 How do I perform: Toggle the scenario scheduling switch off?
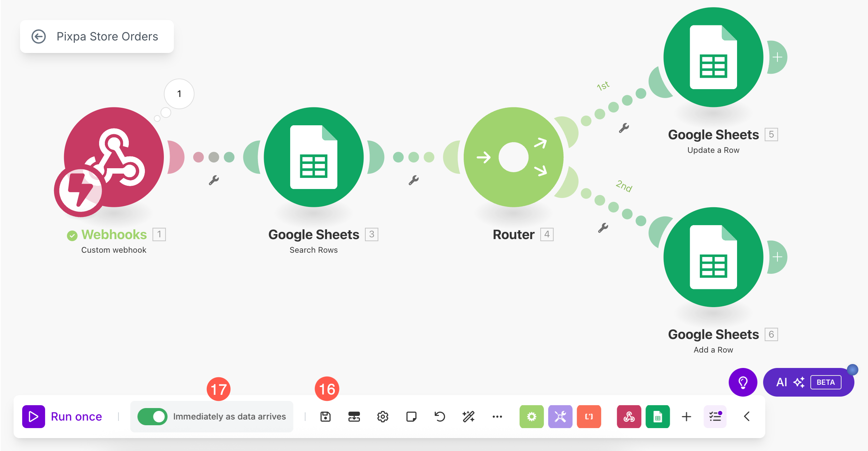point(152,417)
